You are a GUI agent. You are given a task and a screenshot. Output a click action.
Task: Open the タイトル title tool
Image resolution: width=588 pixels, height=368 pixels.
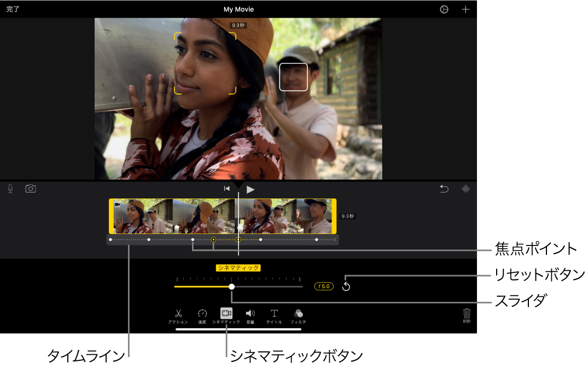(274, 316)
